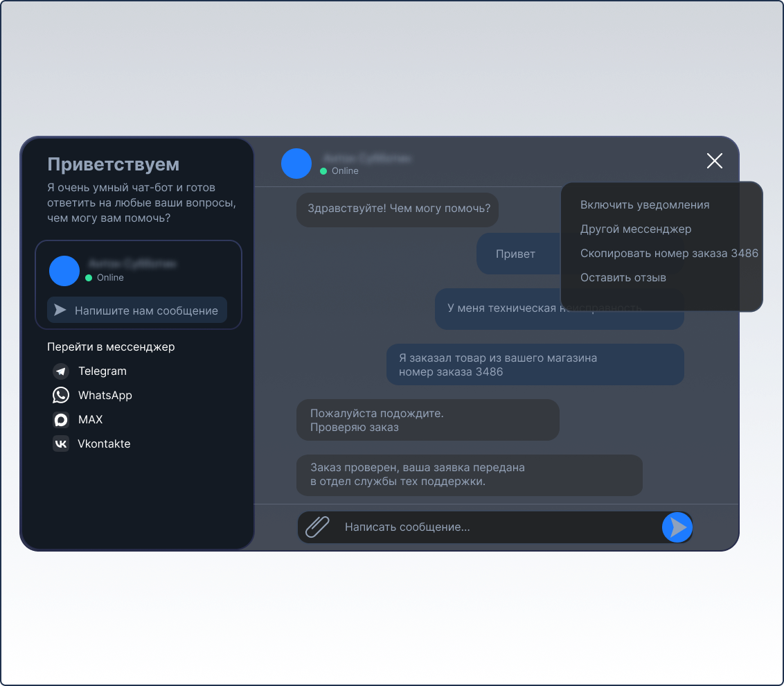
Task: Choose Другой мессенджер from context menu
Action: (x=636, y=229)
